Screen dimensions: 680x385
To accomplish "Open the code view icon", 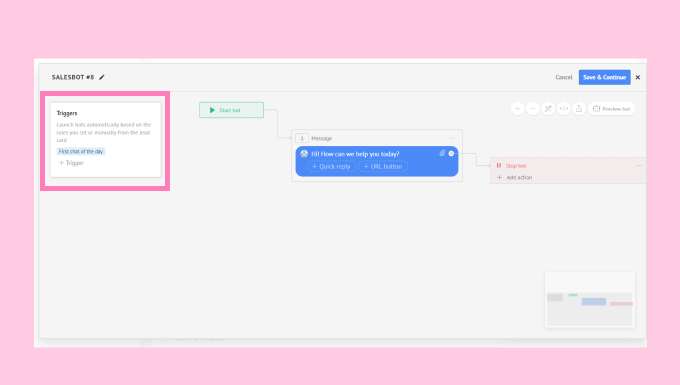I will click(x=563, y=109).
